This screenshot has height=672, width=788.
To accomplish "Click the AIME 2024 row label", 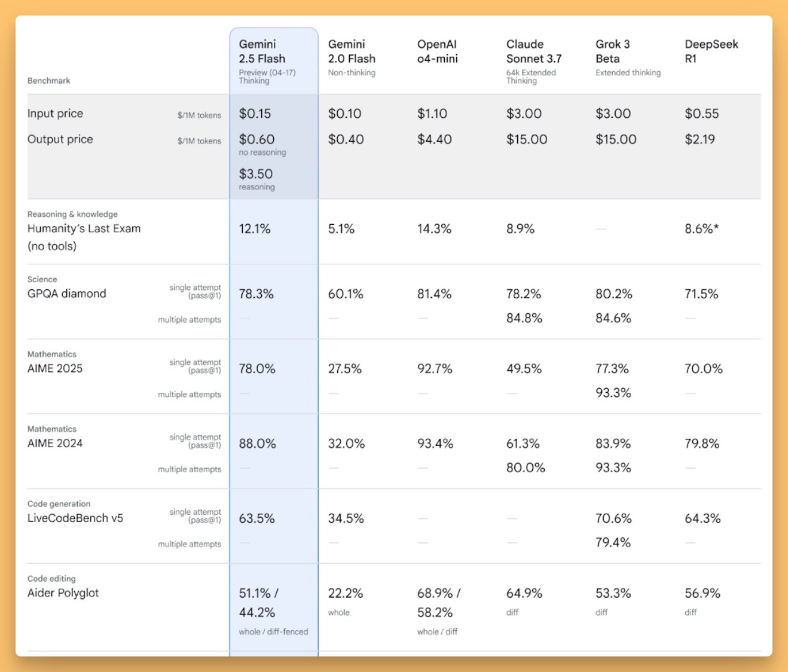I will point(55,443).
